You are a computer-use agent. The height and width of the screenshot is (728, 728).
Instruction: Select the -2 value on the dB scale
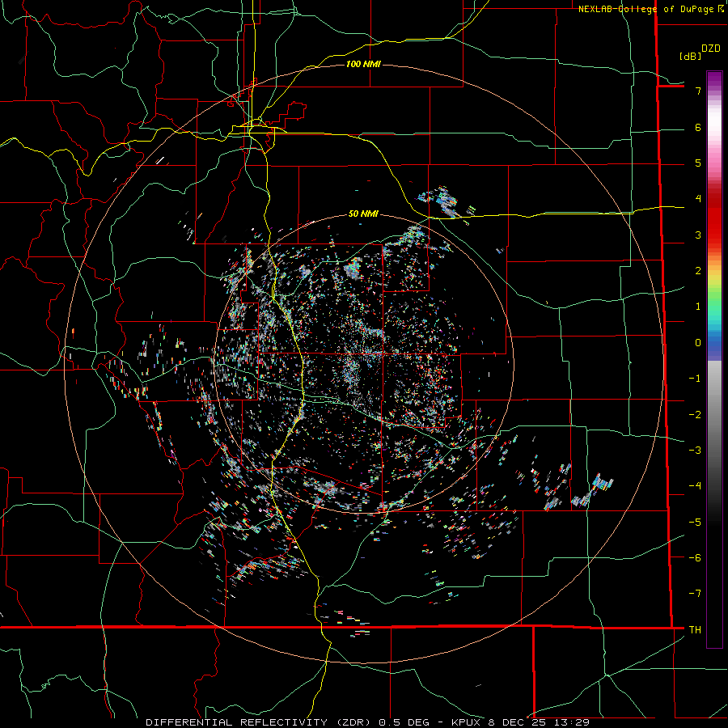(x=695, y=415)
